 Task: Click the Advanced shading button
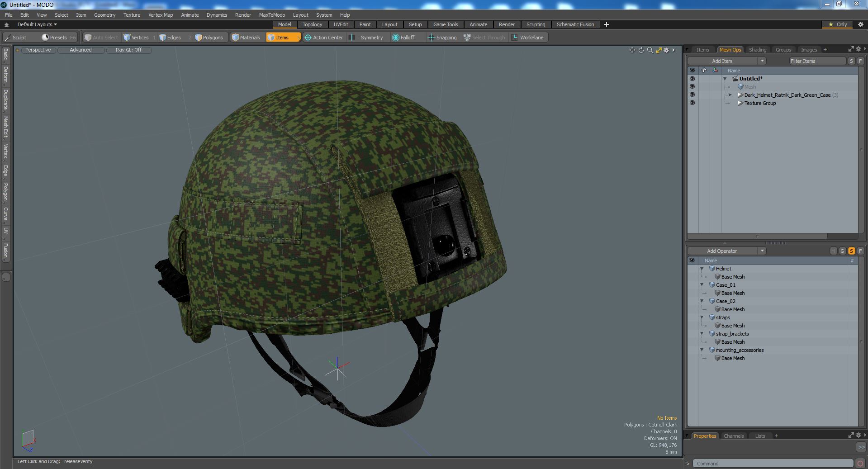tap(81, 50)
